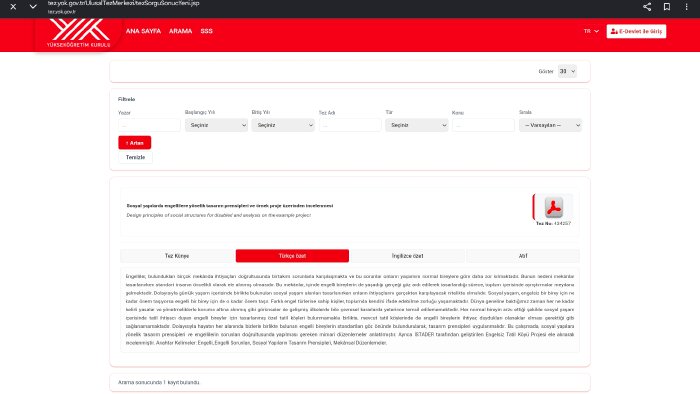Share this page using the share icon

pyautogui.click(x=647, y=7)
